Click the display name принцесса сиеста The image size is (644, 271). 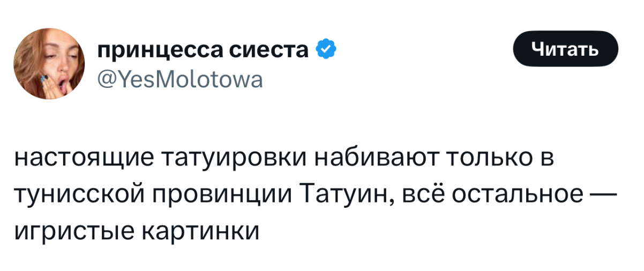[203, 50]
